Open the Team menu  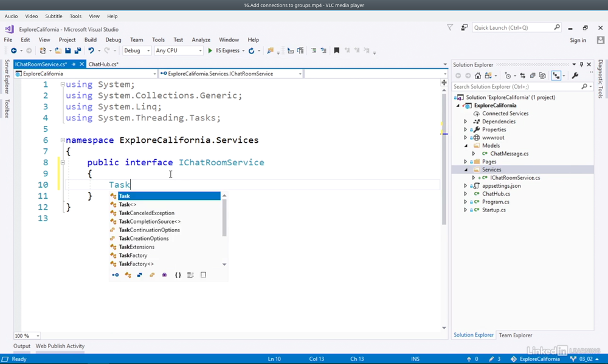[x=136, y=40]
